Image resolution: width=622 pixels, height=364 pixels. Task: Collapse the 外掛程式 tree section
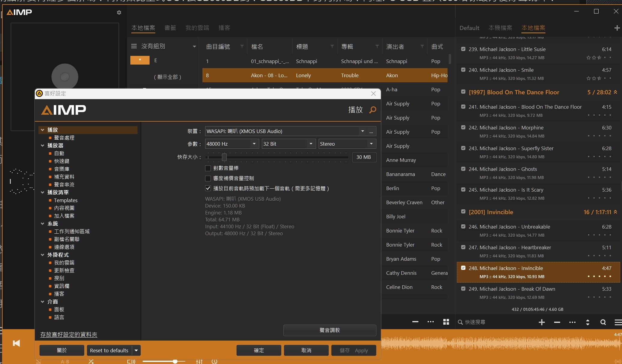(x=42, y=255)
